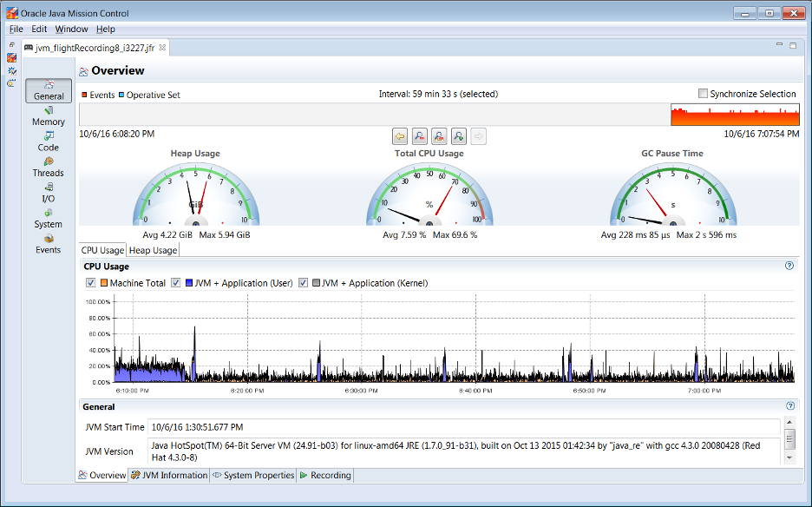Restore the minimized view stack
The height and width of the screenshot is (507, 812).
pos(12,45)
